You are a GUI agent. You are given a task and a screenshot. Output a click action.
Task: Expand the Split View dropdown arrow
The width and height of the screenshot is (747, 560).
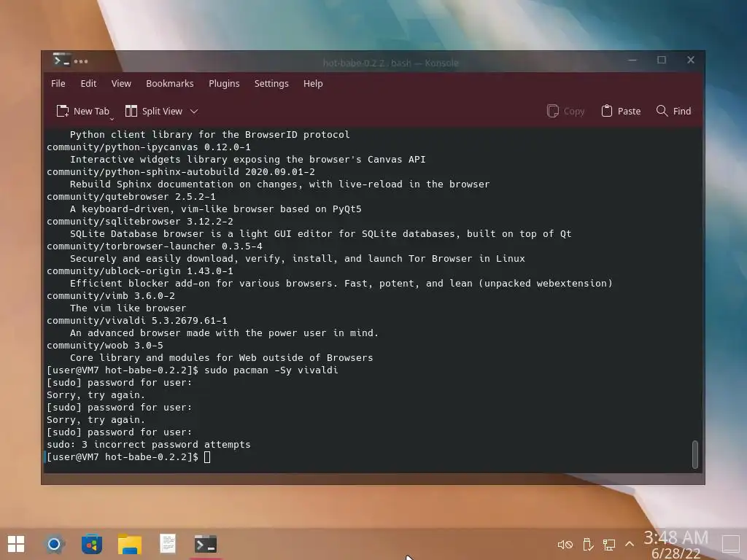pyautogui.click(x=194, y=112)
